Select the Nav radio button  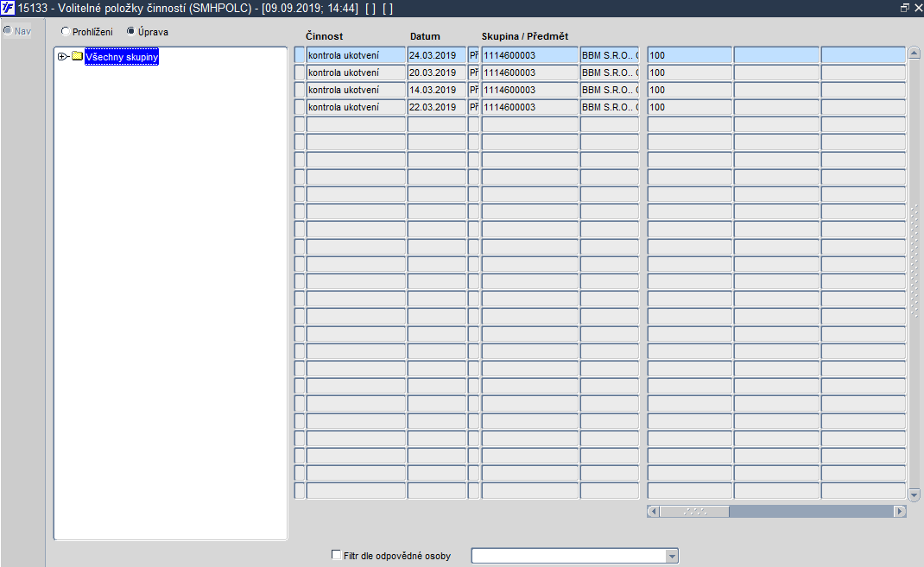pos(8,30)
